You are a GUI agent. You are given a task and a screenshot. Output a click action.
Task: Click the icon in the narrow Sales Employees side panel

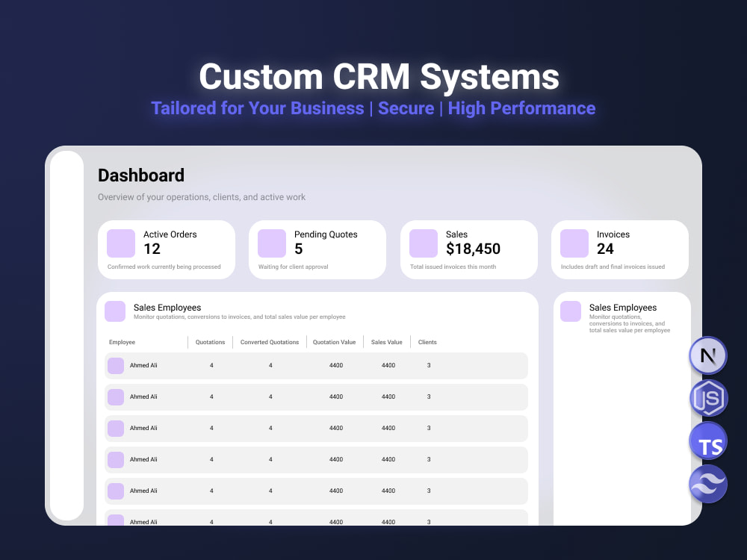click(x=571, y=311)
